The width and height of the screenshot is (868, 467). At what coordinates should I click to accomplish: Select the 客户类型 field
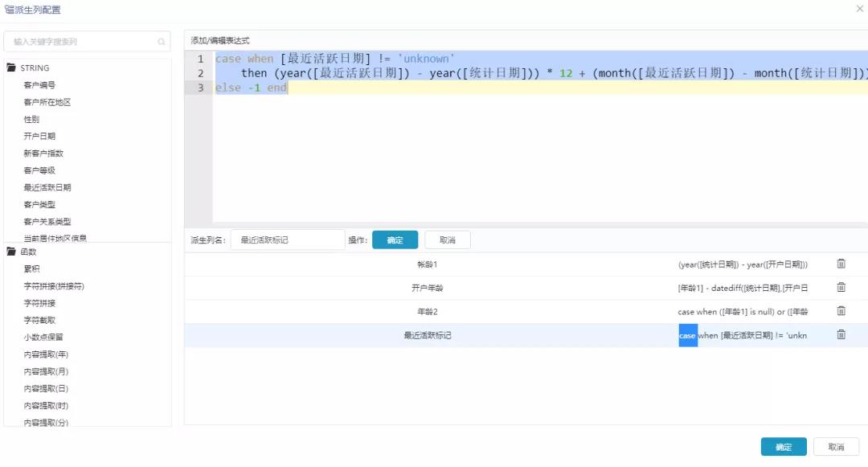39,204
